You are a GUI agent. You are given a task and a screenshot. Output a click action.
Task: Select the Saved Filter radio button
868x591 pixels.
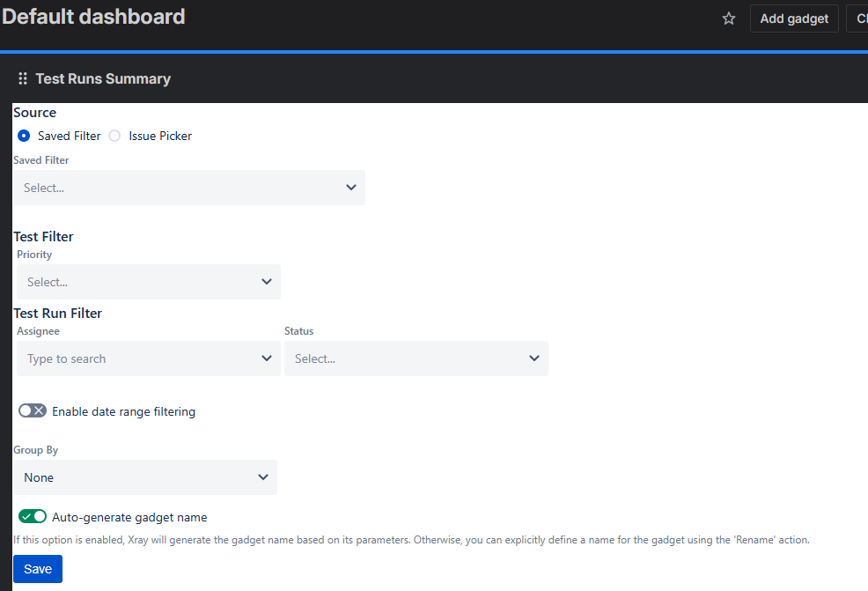[x=24, y=136]
